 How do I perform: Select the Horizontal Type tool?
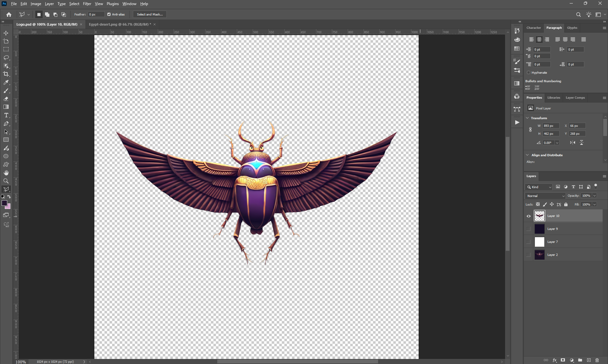tap(6, 115)
